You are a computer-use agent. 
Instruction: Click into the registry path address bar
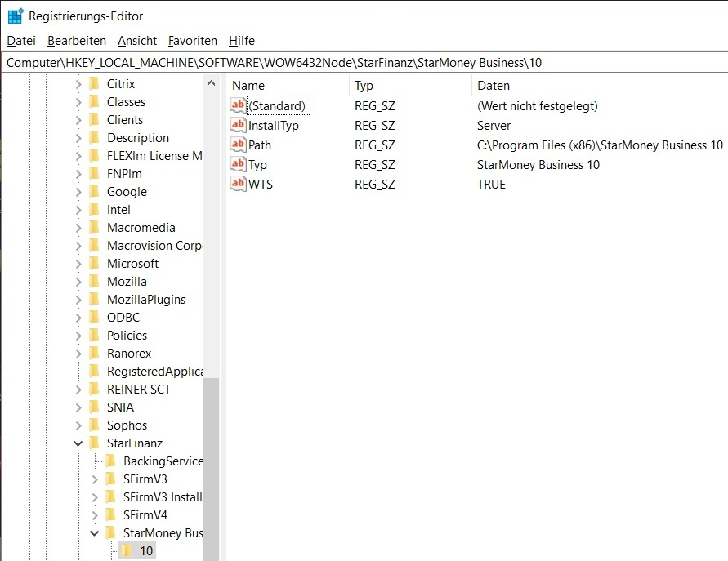tap(364, 63)
